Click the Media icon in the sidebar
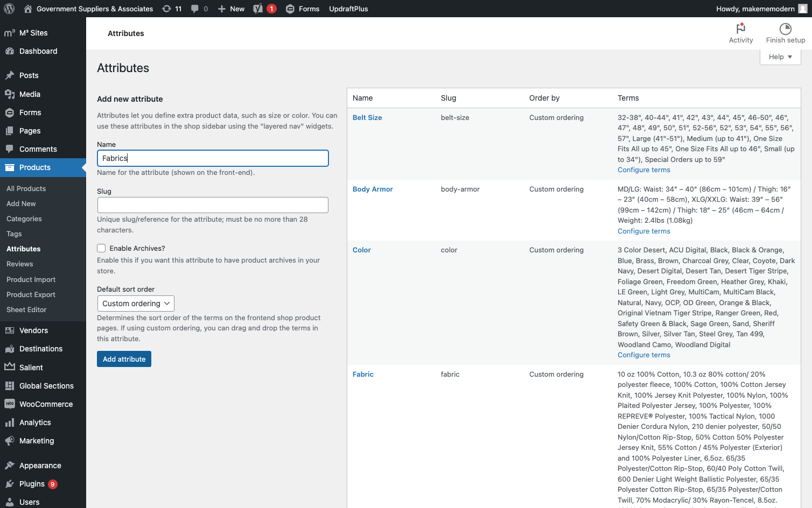The height and width of the screenshot is (508, 812). tap(10, 94)
